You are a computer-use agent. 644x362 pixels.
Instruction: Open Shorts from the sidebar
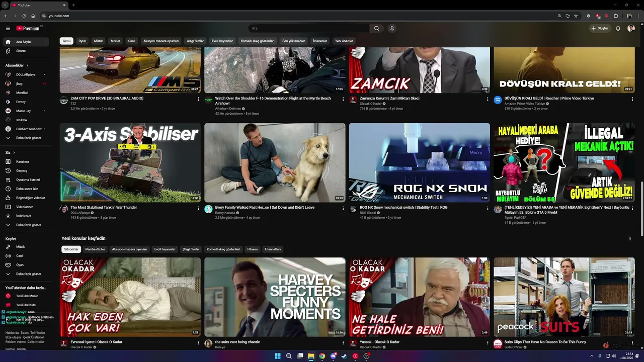25,51
